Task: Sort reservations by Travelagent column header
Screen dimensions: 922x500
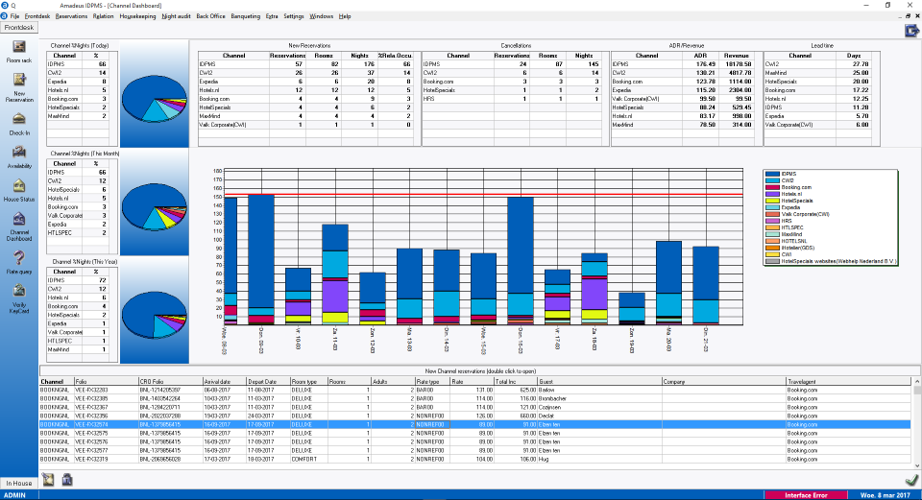Action: 848,382
